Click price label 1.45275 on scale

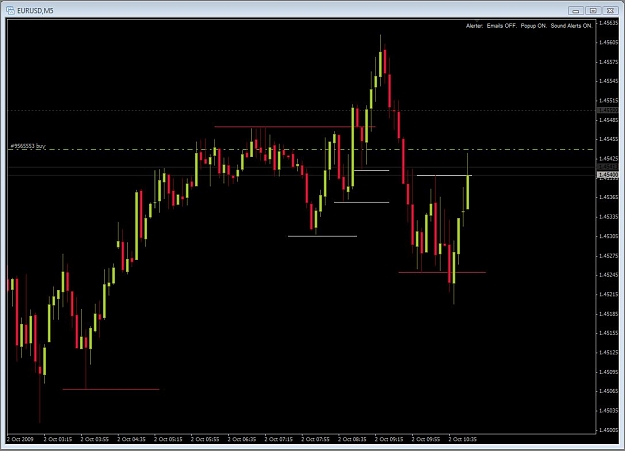tap(609, 256)
